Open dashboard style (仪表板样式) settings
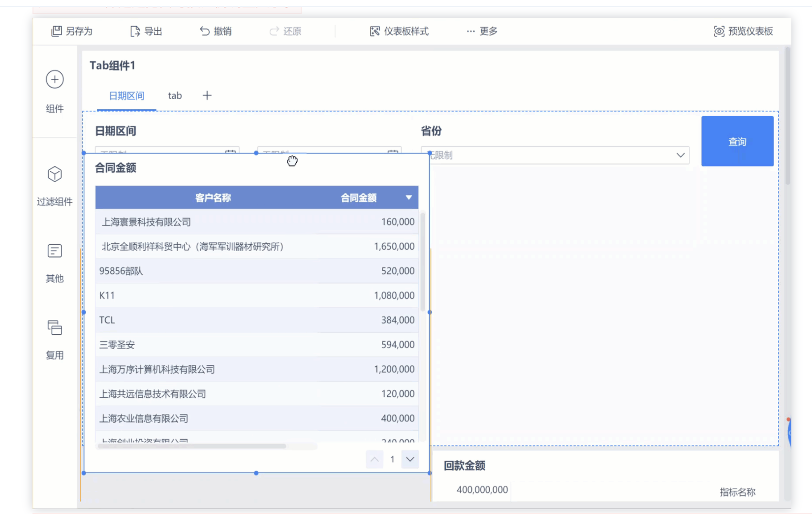This screenshot has width=812, height=514. pos(399,31)
